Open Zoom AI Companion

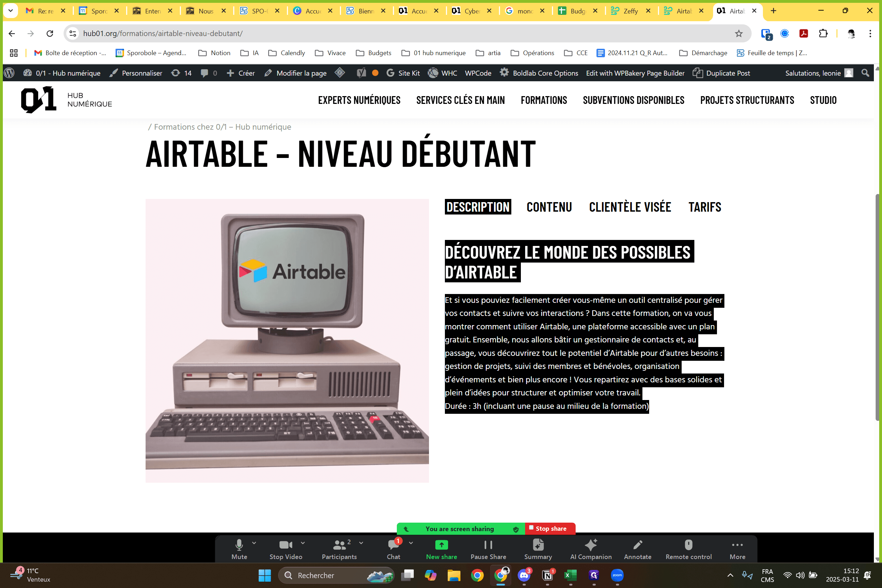click(x=590, y=549)
